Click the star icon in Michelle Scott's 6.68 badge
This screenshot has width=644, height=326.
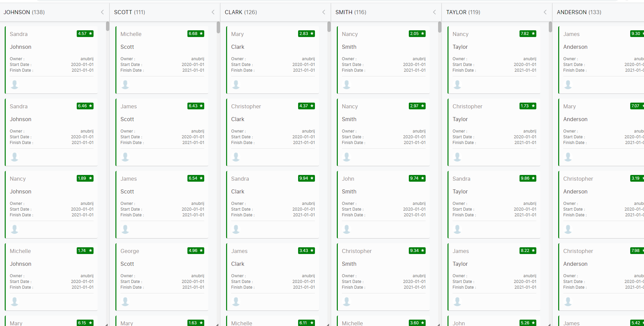[x=201, y=34]
